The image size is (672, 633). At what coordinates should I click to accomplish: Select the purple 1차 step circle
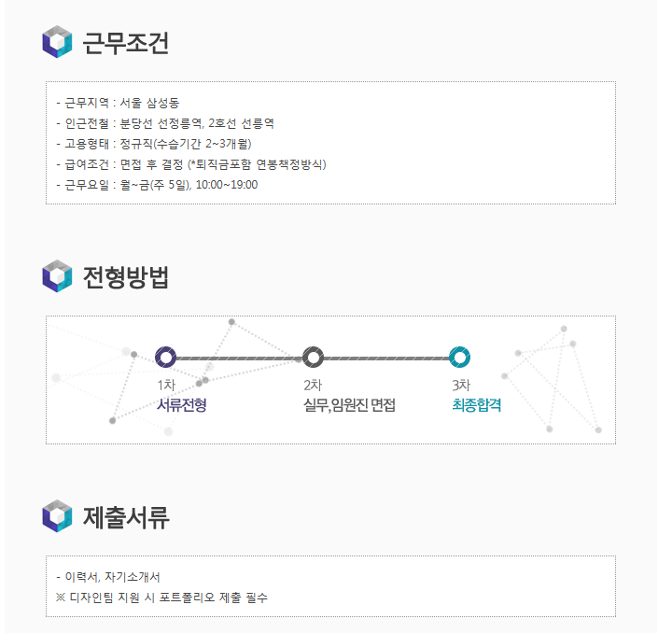point(165,357)
